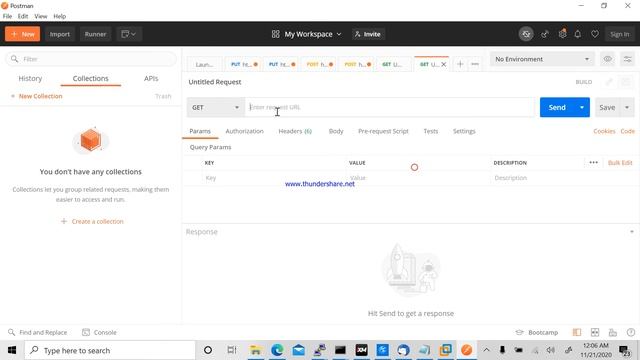Open manage environments sliders icon
640x360 pixels.
pyautogui.click(x=627, y=59)
